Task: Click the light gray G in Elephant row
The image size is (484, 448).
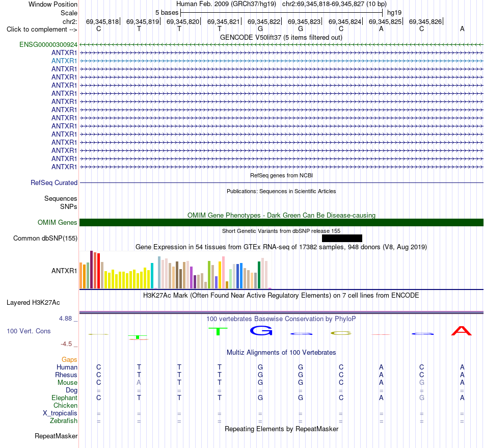Action: [x=422, y=398]
